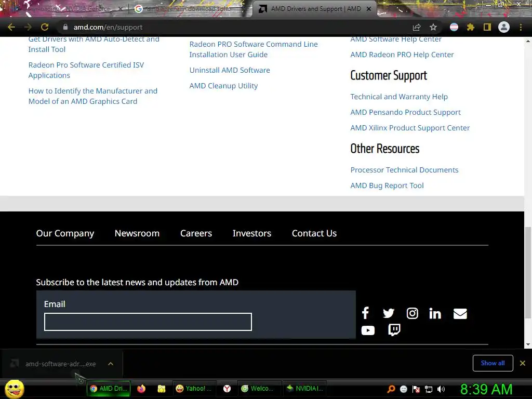
Task: Open the smiley start button on taskbar
Action: click(x=14, y=389)
